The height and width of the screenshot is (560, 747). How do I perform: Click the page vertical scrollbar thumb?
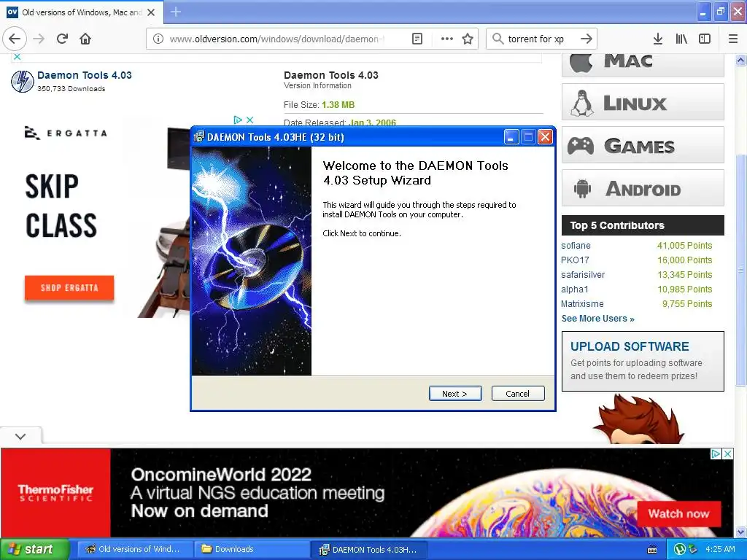click(740, 270)
